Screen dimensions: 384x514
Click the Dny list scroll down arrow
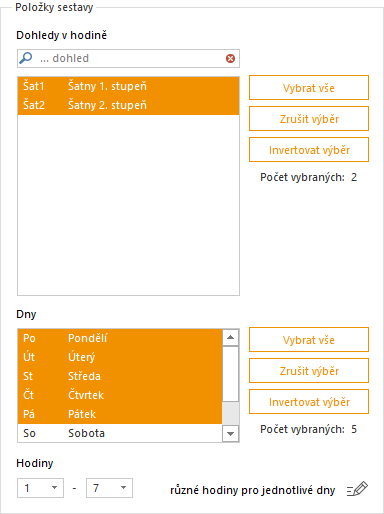[x=230, y=434]
